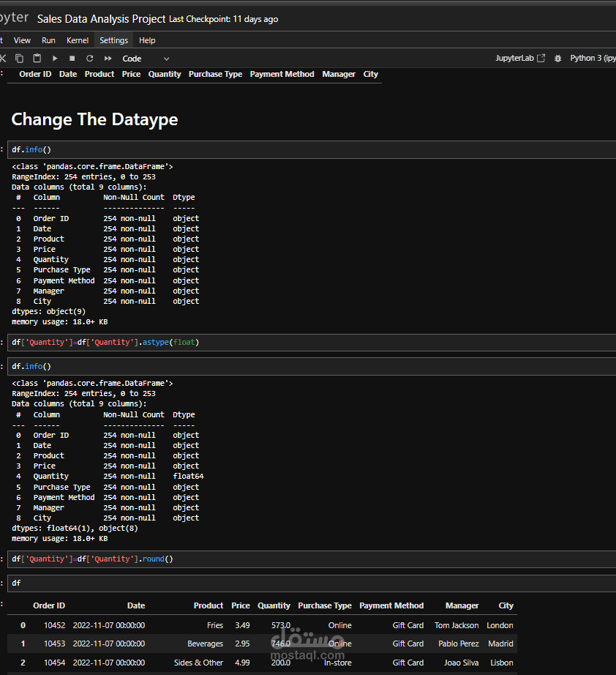Click the London city cell
616x675 pixels.
coord(500,625)
